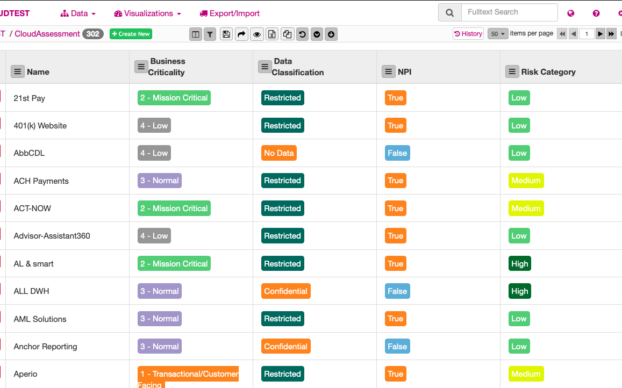Viewport: 622px width, 388px height.
Task: Click the False NPI tag for AbbCDL
Action: pyautogui.click(x=397, y=153)
